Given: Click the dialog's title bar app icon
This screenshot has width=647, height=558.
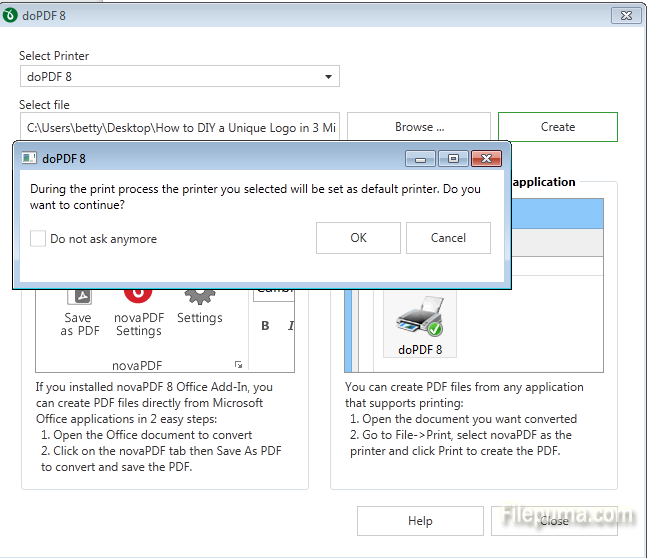Looking at the screenshot, I should [x=30, y=158].
